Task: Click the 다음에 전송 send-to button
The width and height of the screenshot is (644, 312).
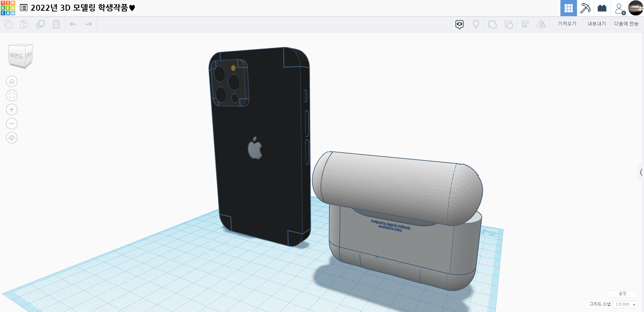Action: point(626,24)
